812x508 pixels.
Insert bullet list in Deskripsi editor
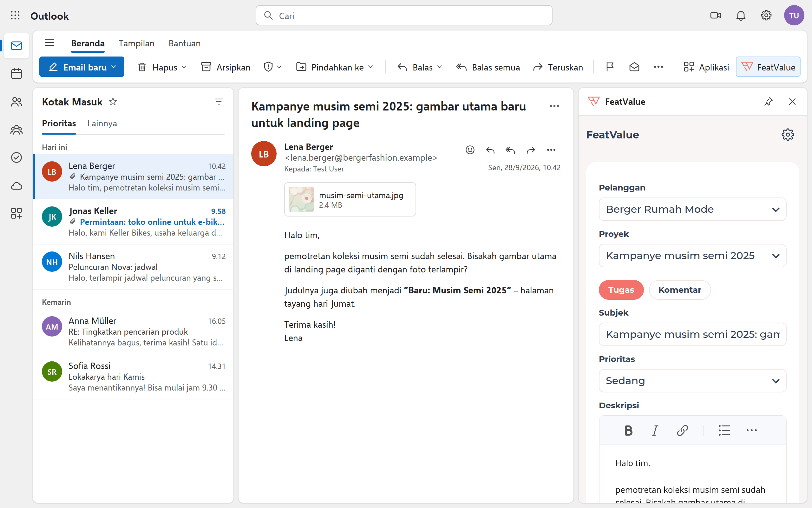click(x=724, y=431)
